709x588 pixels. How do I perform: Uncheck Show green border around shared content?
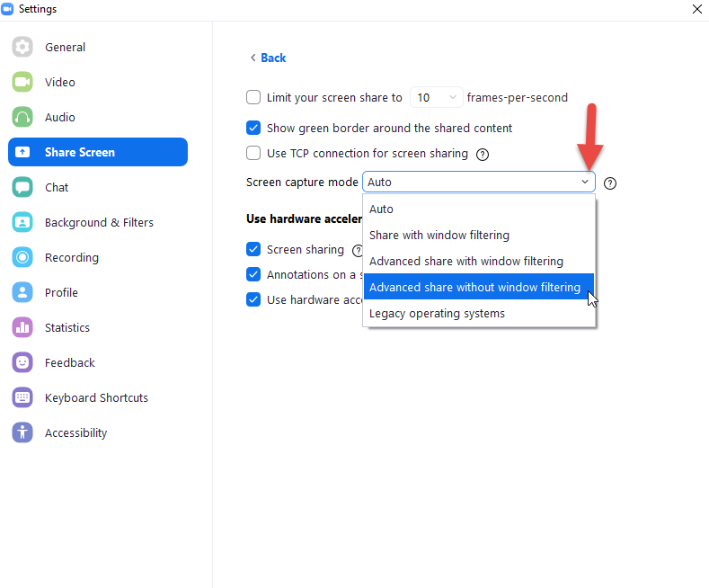[x=253, y=128]
